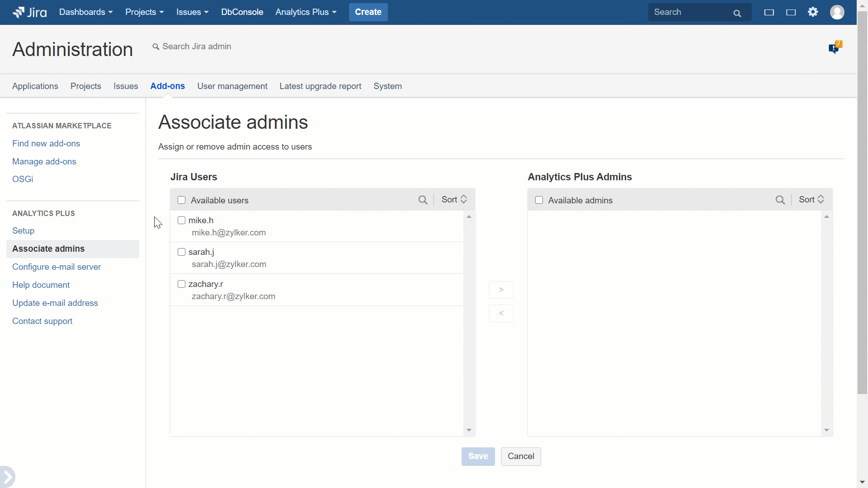
Task: Click the Jira logo icon
Action: pyautogui.click(x=19, y=12)
